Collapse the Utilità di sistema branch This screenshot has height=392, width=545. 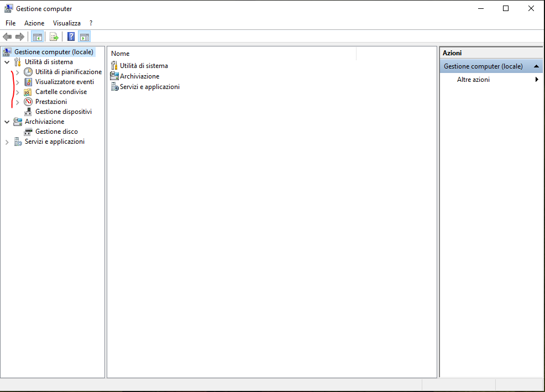tap(7, 61)
